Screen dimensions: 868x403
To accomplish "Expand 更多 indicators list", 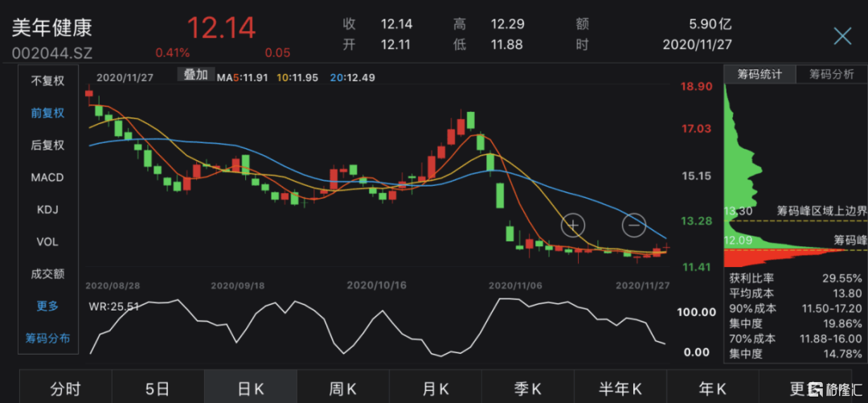I will click(x=47, y=306).
